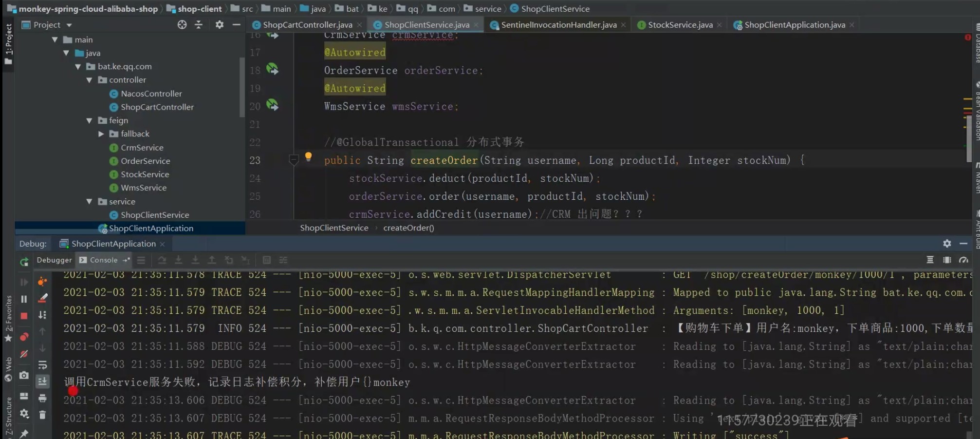The height and width of the screenshot is (439, 980).
Task: Click ShopClientService in editor breadcrumb
Action: coord(334,228)
